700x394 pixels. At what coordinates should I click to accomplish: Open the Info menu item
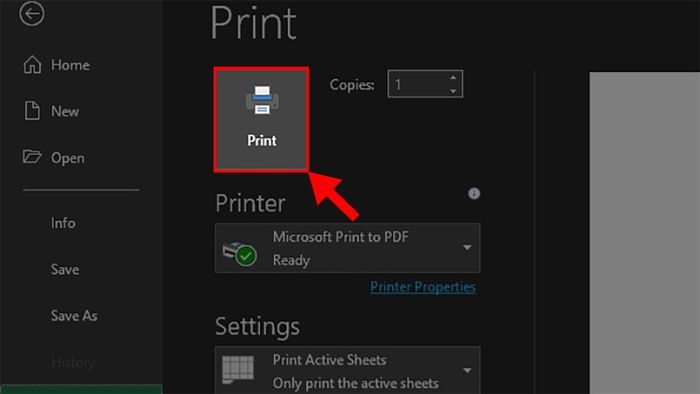63,223
